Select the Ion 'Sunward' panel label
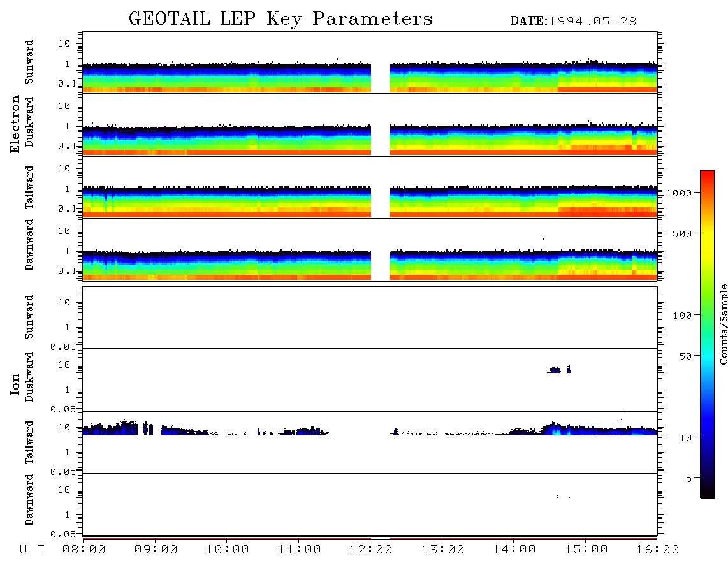The width and height of the screenshot is (728, 561). [29, 317]
